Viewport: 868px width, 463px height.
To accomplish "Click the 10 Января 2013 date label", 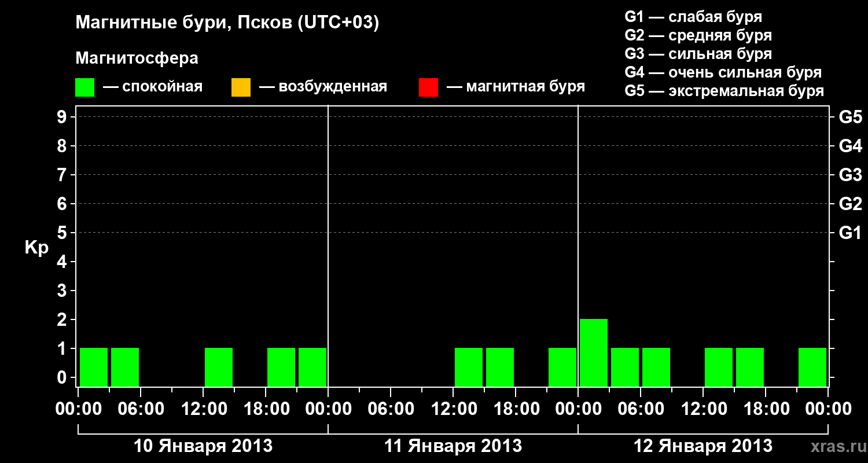I will point(203,446).
